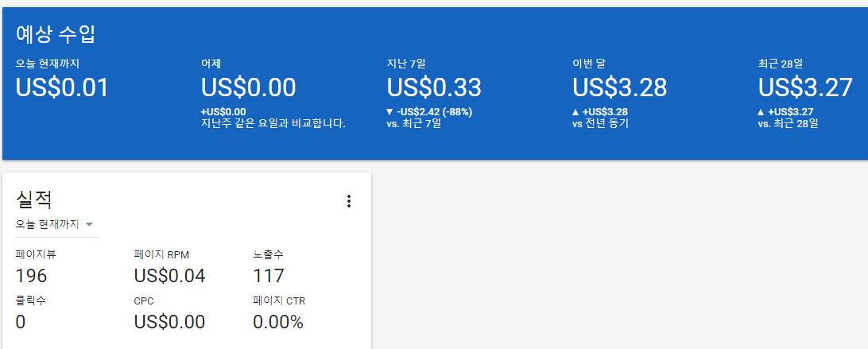Click the -US$2.42 (-88%) decrease indicator

tap(429, 111)
